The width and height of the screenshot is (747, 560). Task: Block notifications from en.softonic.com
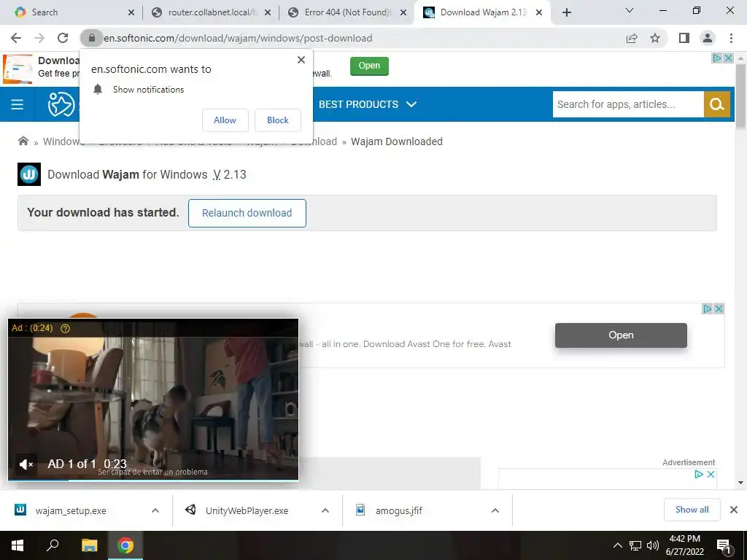[278, 120]
